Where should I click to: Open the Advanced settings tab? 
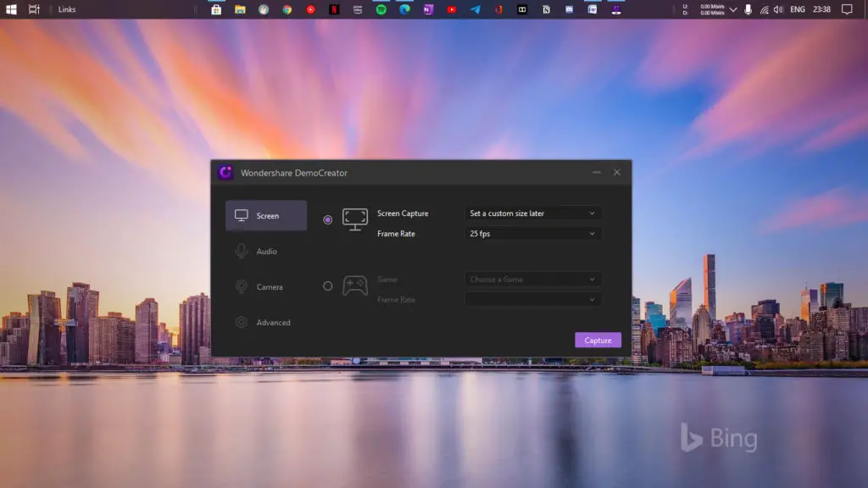[x=266, y=322]
